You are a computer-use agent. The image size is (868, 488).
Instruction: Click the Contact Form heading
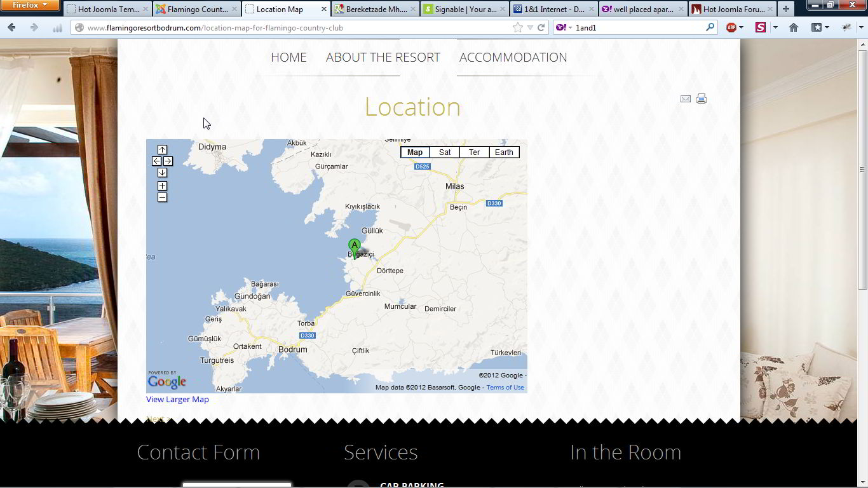198,452
